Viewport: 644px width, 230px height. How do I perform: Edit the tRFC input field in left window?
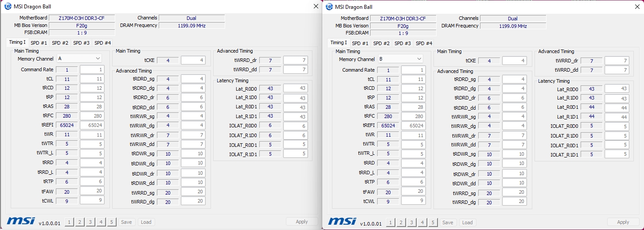pos(92,116)
